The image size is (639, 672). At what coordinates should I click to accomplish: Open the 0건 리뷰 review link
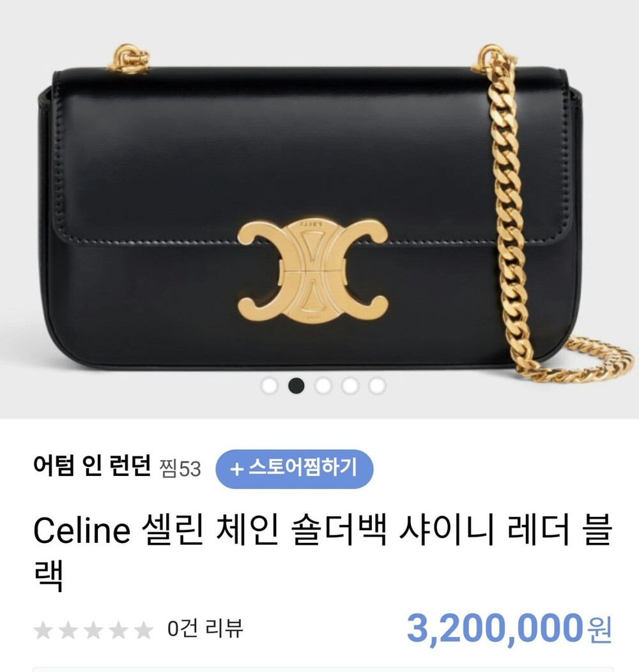[205, 629]
